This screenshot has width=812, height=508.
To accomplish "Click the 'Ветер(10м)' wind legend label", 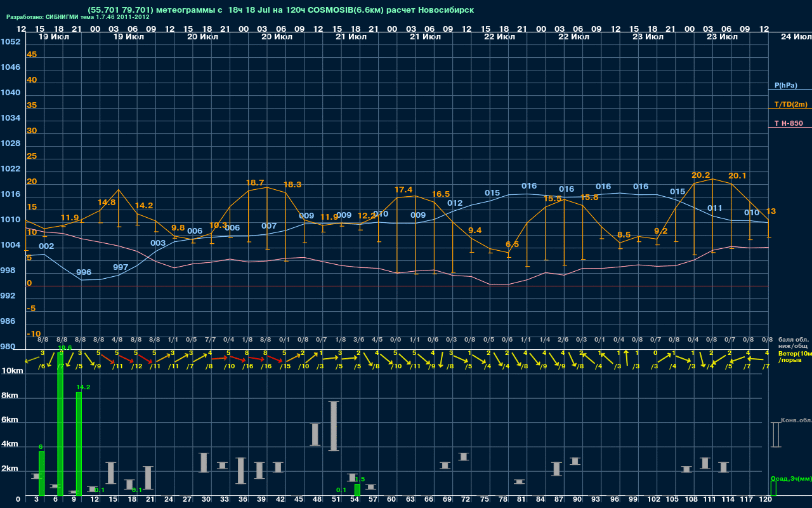I will [x=795, y=353].
